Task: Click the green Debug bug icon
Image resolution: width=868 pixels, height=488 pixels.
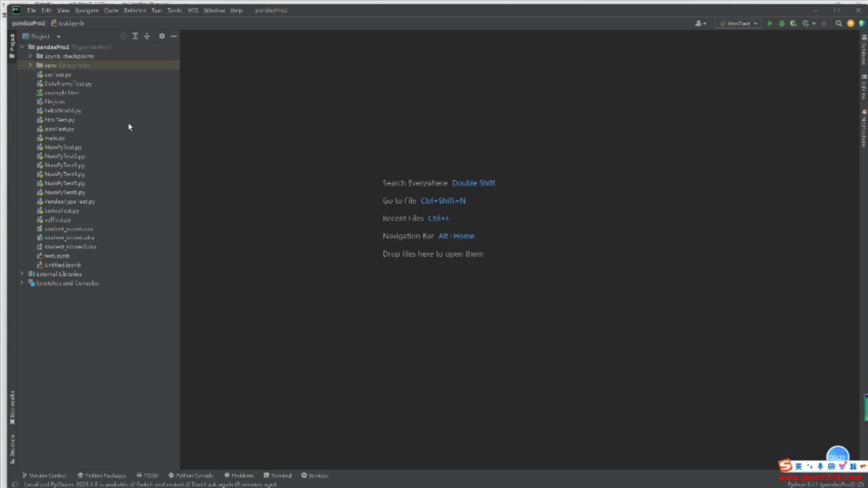Action: (x=782, y=23)
